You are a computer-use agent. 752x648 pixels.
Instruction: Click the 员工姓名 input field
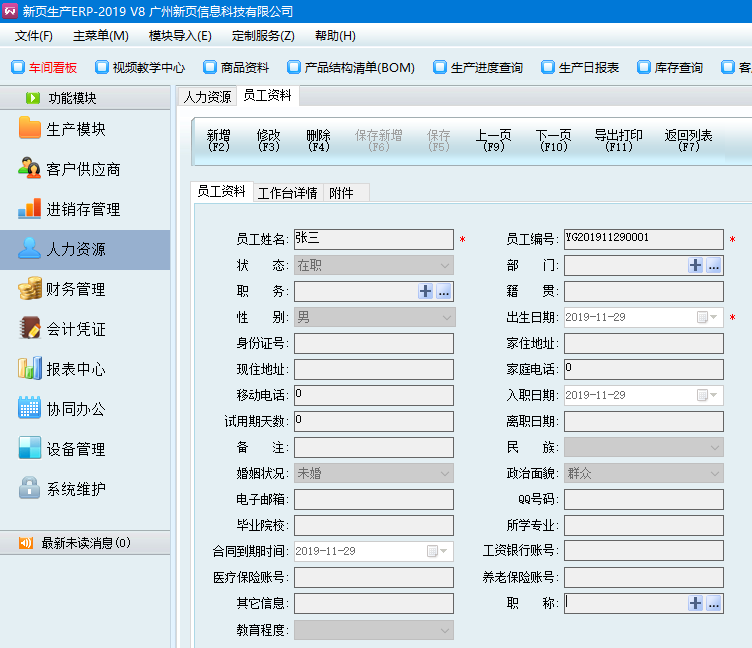[x=373, y=239]
